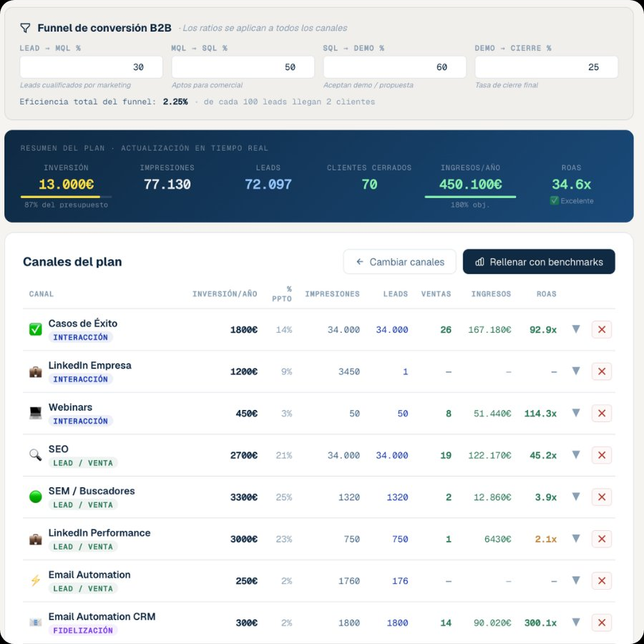Image resolution: width=644 pixels, height=644 pixels.
Task: Click the 3300€ investment for SEM / Buscadores
Action: pos(244,497)
